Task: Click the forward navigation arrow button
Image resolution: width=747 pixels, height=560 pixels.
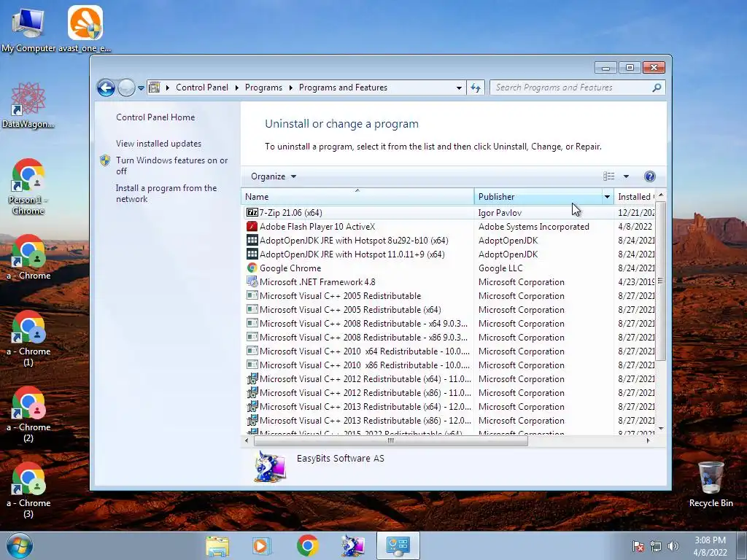Action: [126, 87]
